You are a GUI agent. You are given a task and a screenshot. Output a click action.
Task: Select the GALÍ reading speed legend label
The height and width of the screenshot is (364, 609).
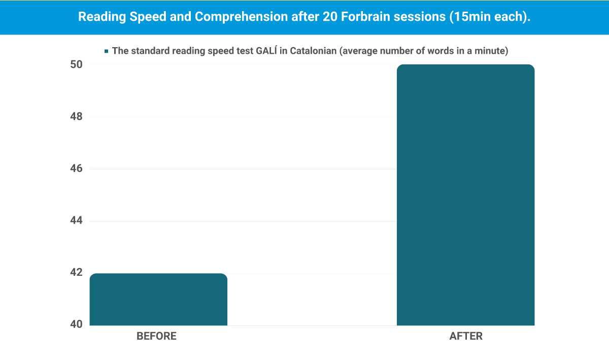(310, 51)
